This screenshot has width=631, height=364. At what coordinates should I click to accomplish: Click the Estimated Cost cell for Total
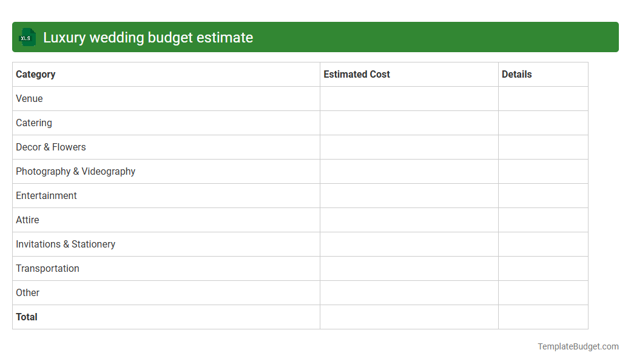click(x=408, y=317)
